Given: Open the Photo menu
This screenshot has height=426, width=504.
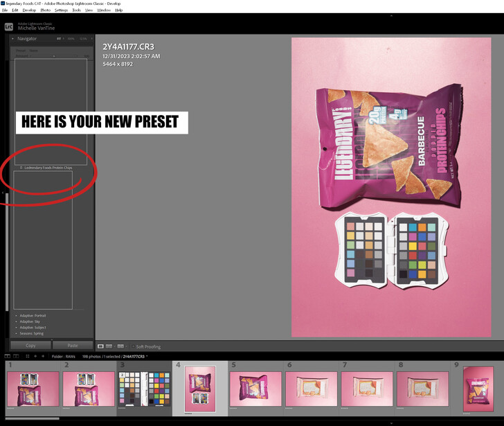Looking at the screenshot, I should (x=45, y=10).
